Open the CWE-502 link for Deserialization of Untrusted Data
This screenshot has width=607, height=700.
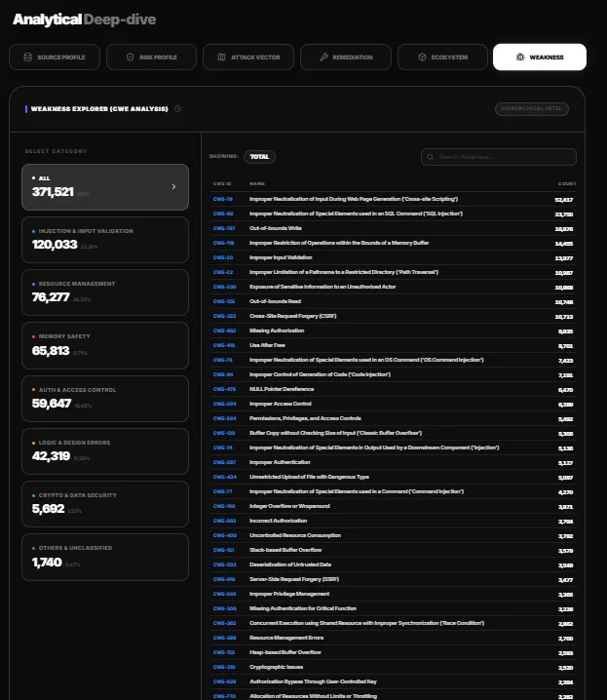point(224,564)
